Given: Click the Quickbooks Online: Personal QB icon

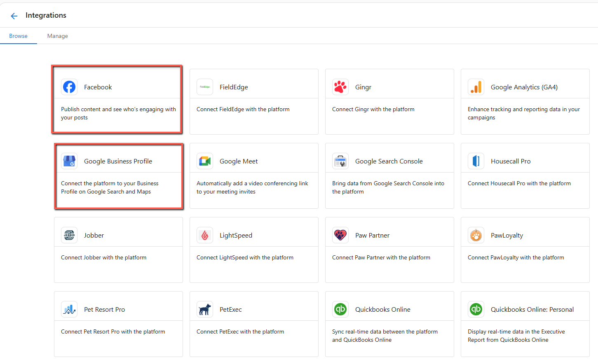Looking at the screenshot, I should (x=476, y=309).
